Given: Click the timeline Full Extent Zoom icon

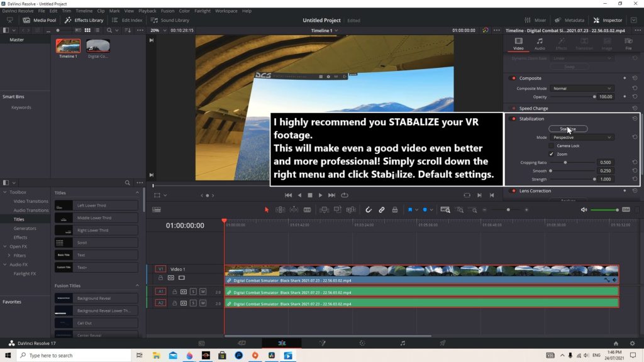Looking at the screenshot, I should [445, 210].
